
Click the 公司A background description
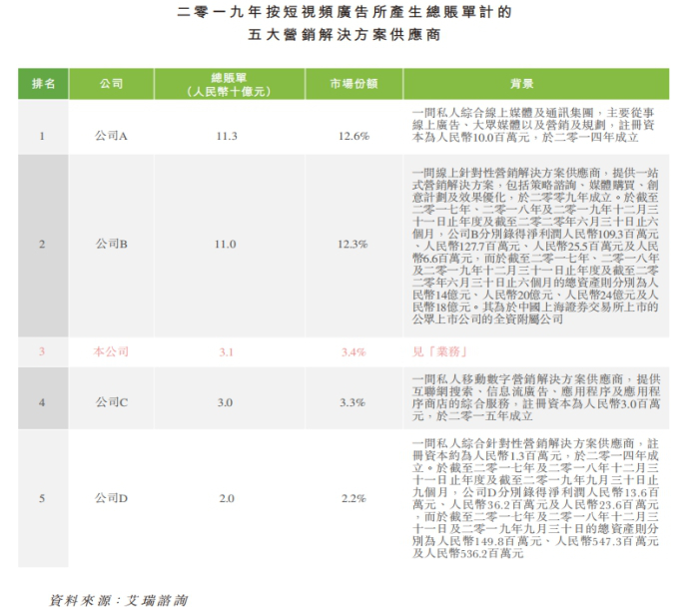coord(533,125)
